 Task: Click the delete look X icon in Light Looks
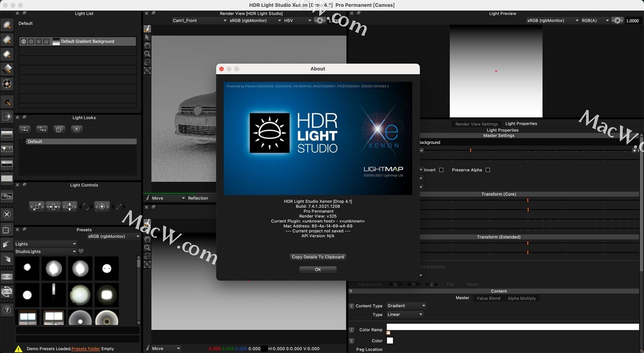(76, 129)
